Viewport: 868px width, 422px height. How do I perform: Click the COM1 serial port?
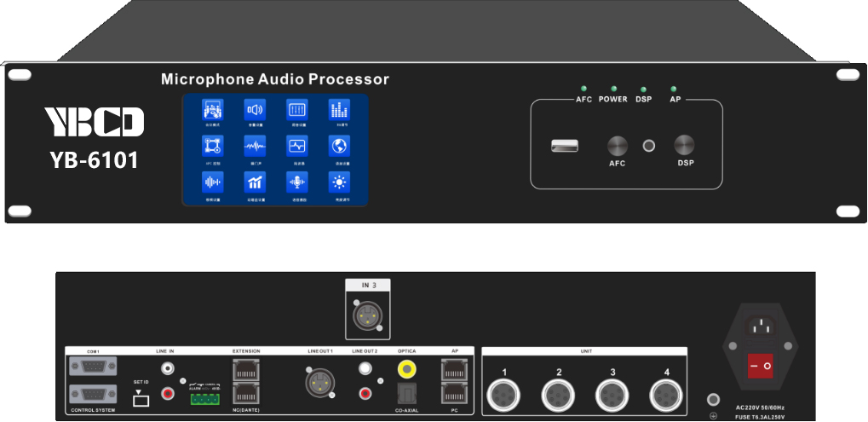click(93, 366)
